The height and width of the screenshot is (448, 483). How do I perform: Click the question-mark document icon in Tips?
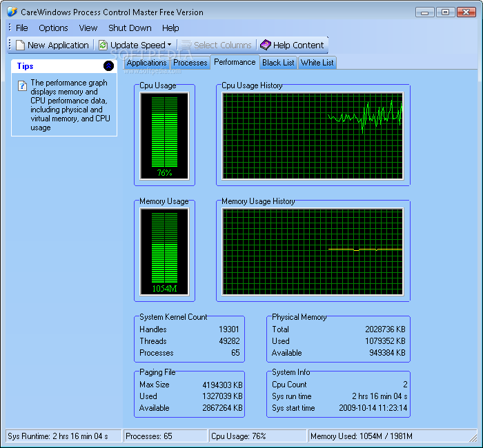22,85
